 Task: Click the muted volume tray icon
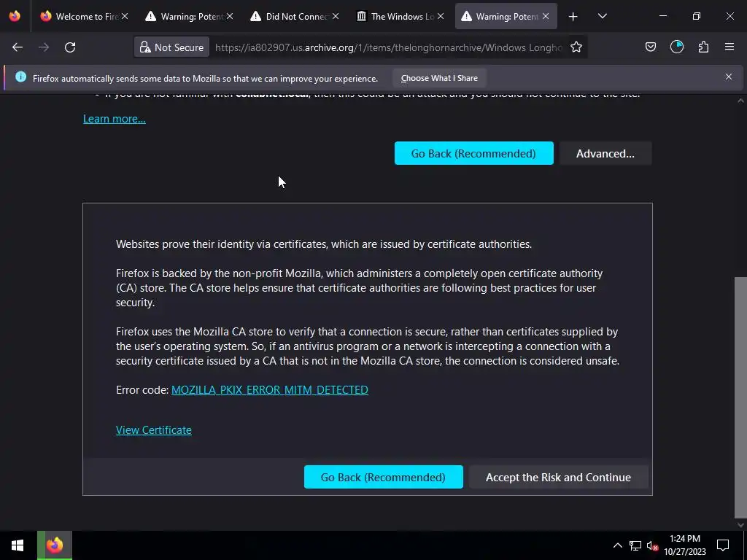652,545
